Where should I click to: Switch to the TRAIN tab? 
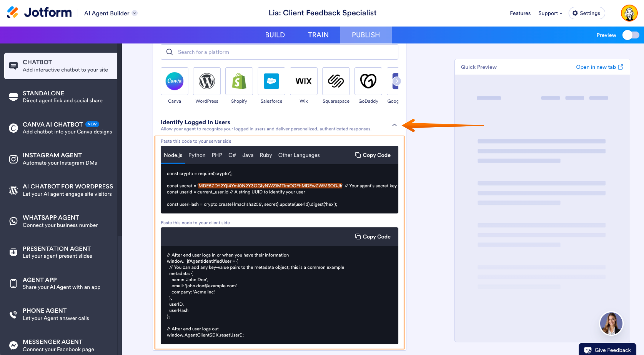pos(318,35)
